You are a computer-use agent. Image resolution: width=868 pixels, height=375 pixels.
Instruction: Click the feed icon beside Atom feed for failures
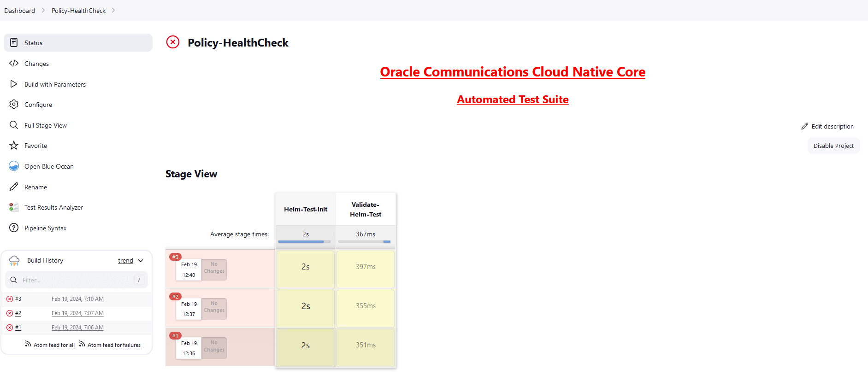[x=82, y=344]
